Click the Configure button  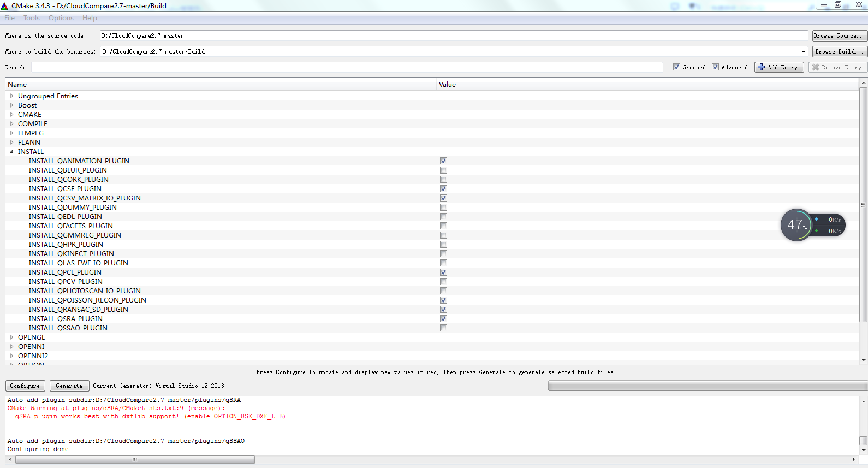25,386
